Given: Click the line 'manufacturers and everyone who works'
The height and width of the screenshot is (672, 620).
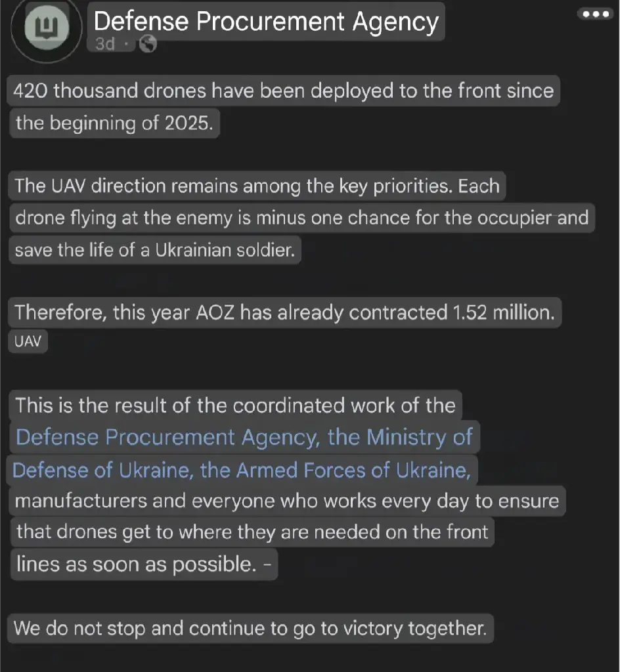Looking at the screenshot, I should 287,501.
